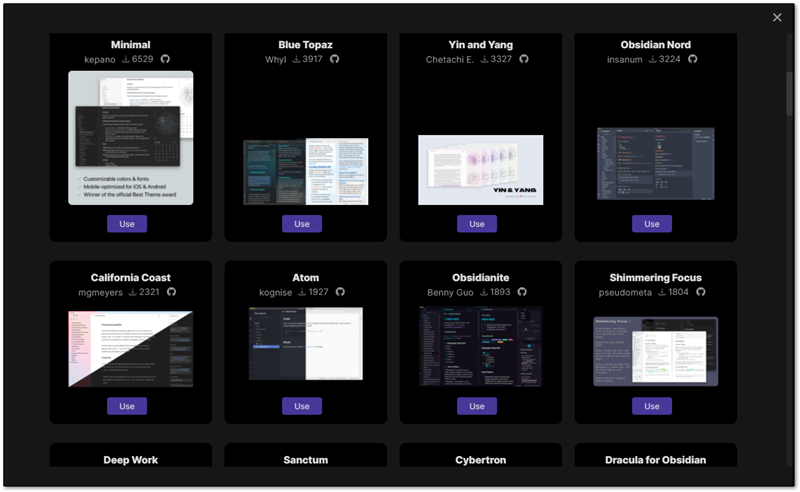Click the GitHub icon for California Coast
800x492 pixels.
(x=171, y=292)
